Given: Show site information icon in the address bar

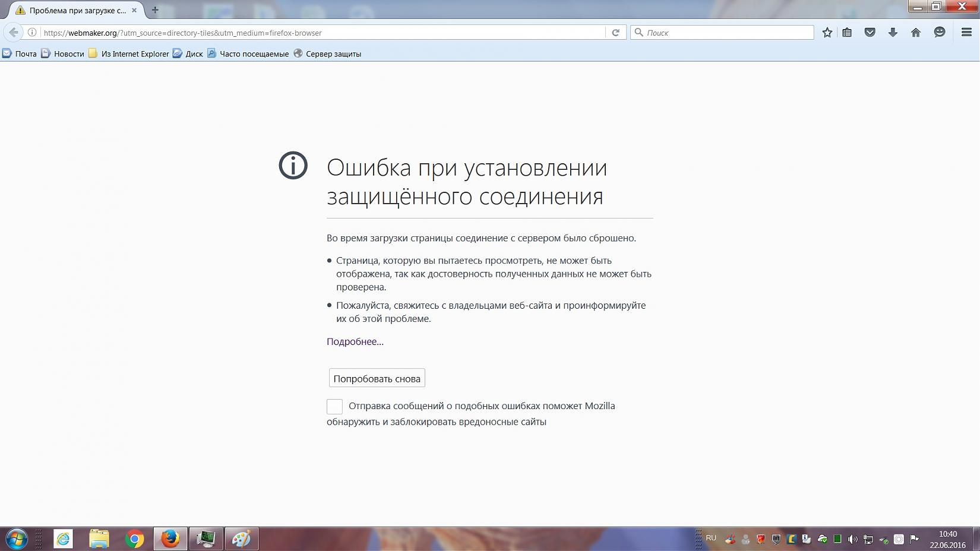Looking at the screenshot, I should (x=32, y=33).
